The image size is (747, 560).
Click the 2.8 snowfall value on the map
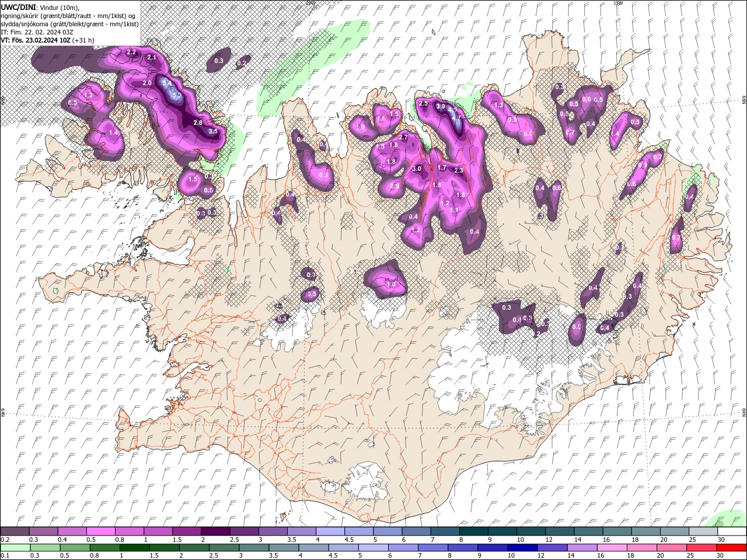198,123
